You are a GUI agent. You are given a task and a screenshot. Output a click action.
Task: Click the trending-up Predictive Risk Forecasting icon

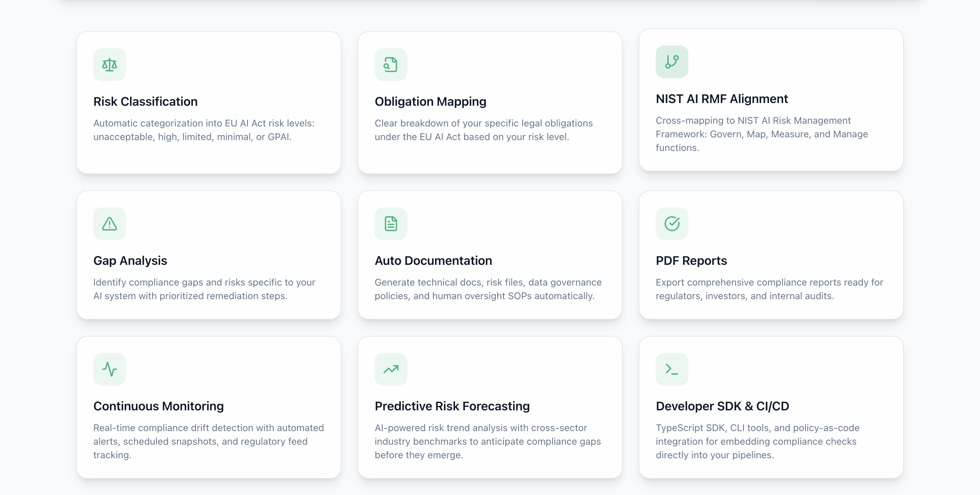[391, 369]
